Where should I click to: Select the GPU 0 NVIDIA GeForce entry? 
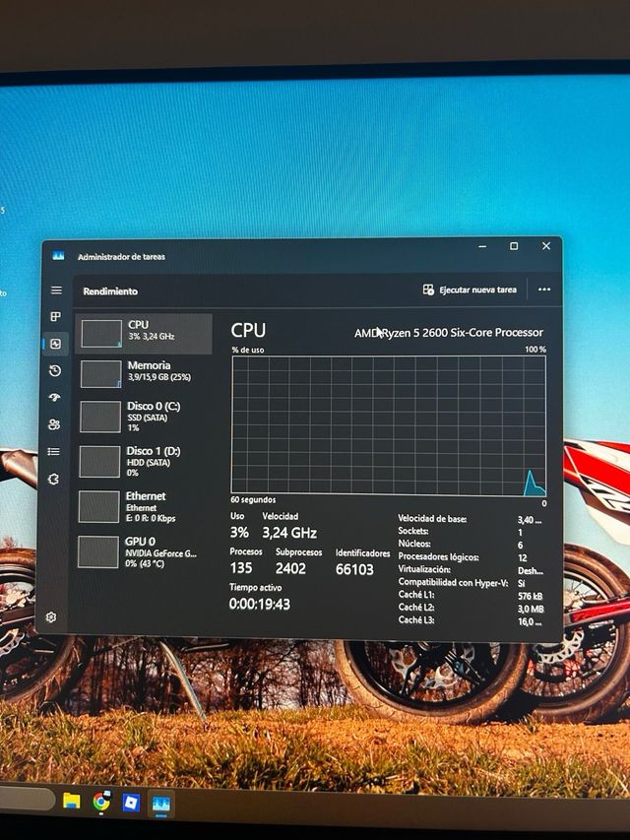click(142, 551)
